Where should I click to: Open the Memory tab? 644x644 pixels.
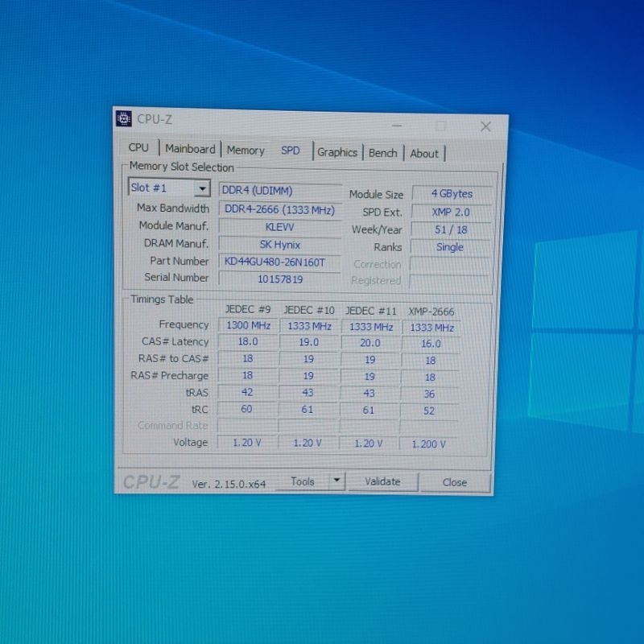pyautogui.click(x=246, y=151)
